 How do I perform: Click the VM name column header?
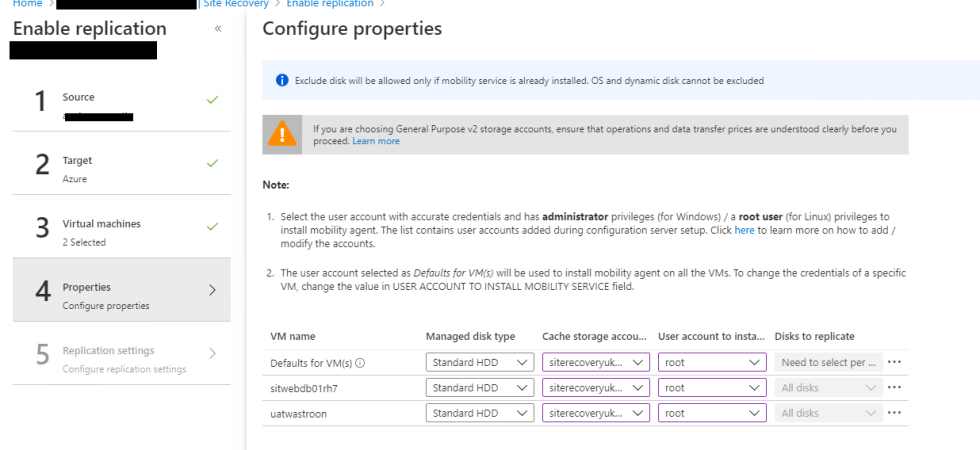[x=292, y=336]
